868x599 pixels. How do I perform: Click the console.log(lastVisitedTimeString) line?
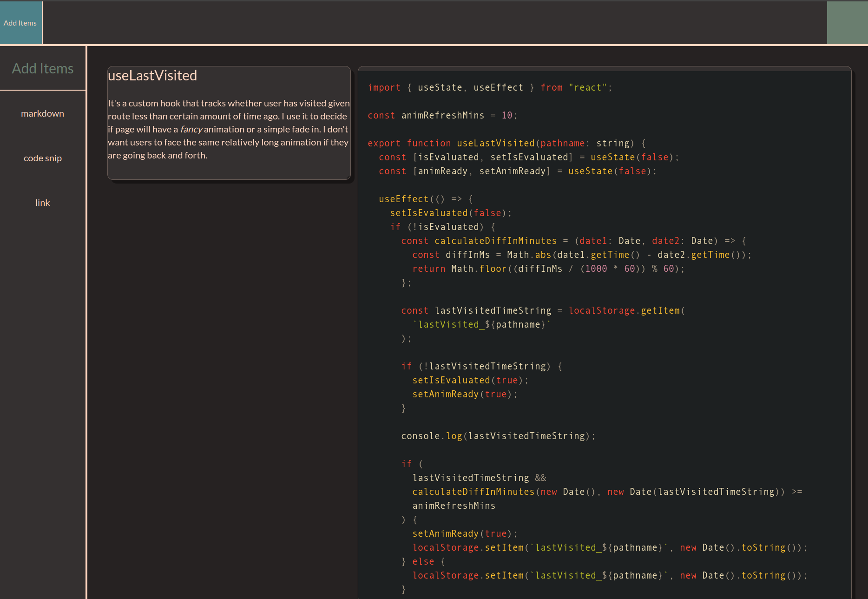point(498,436)
